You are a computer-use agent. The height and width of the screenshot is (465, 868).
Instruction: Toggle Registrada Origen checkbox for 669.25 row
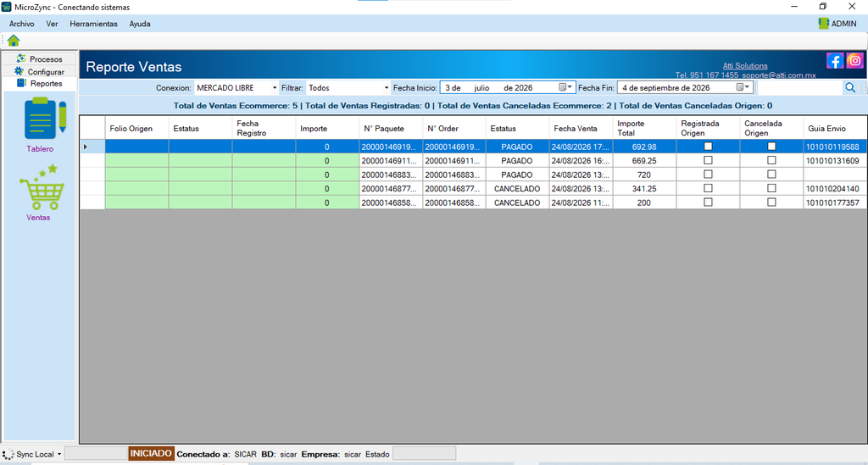708,160
